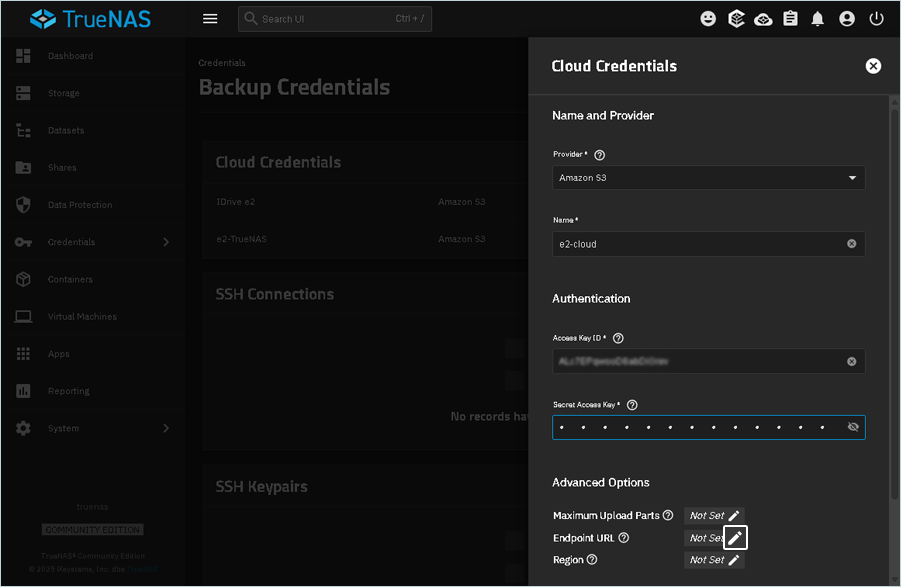Click the Data Protection shield icon

point(23,204)
